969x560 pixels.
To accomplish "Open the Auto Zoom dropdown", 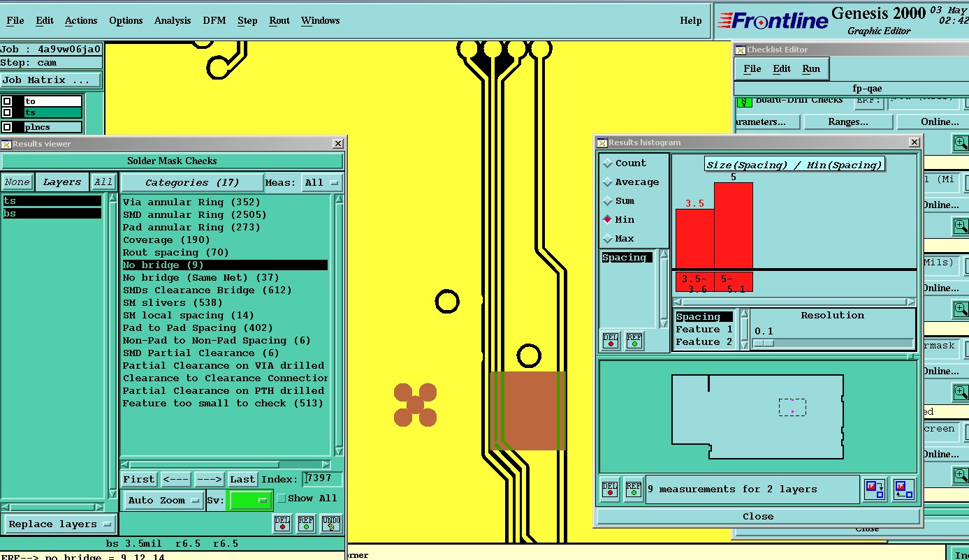I will point(163,500).
